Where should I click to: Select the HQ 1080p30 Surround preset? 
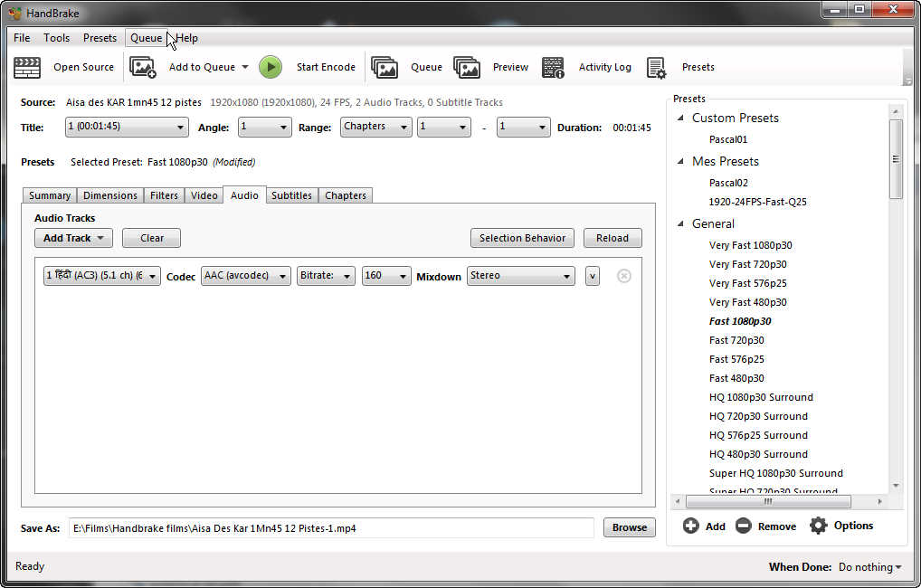point(761,397)
